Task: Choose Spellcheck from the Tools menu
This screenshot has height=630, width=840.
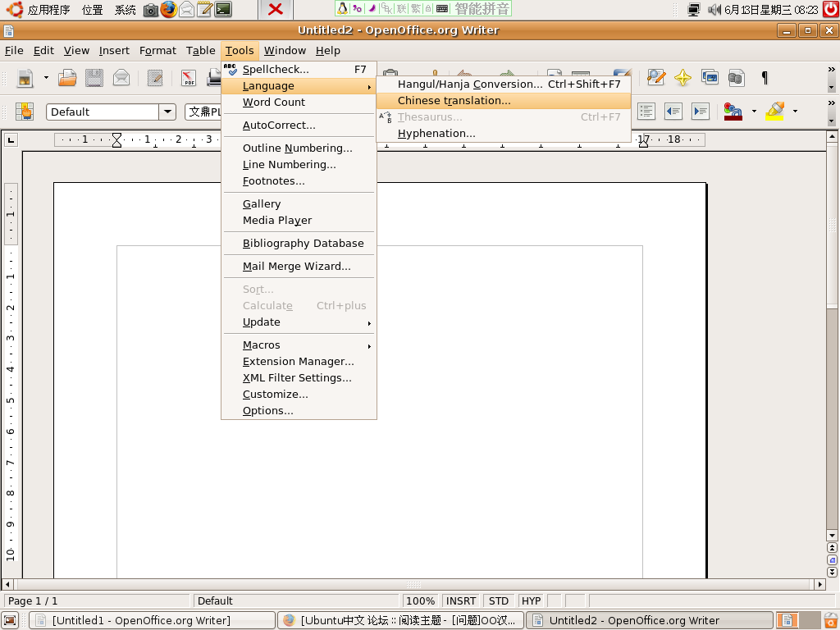Action: [299, 69]
